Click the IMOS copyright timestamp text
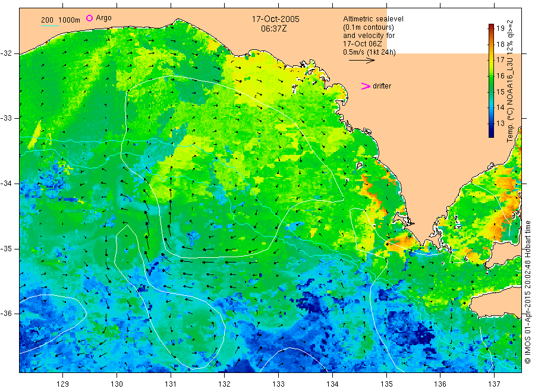Screen dimensions: 535x392 [x=527, y=292]
